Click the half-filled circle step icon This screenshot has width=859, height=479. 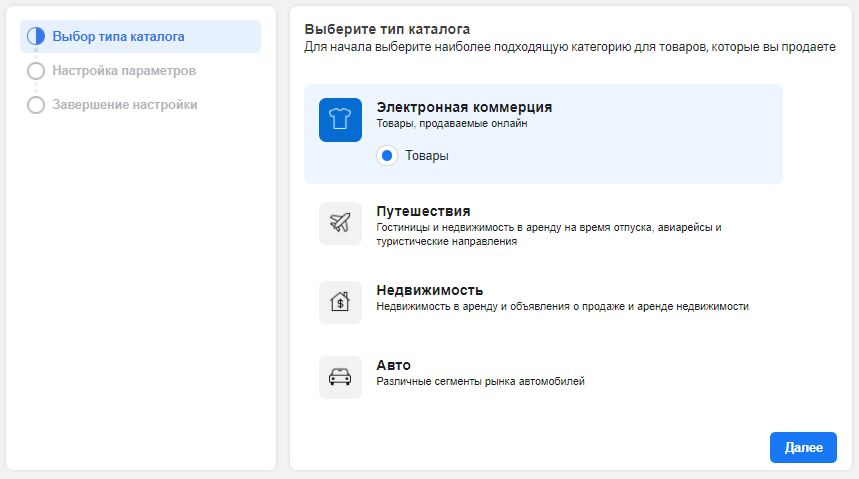coord(36,37)
